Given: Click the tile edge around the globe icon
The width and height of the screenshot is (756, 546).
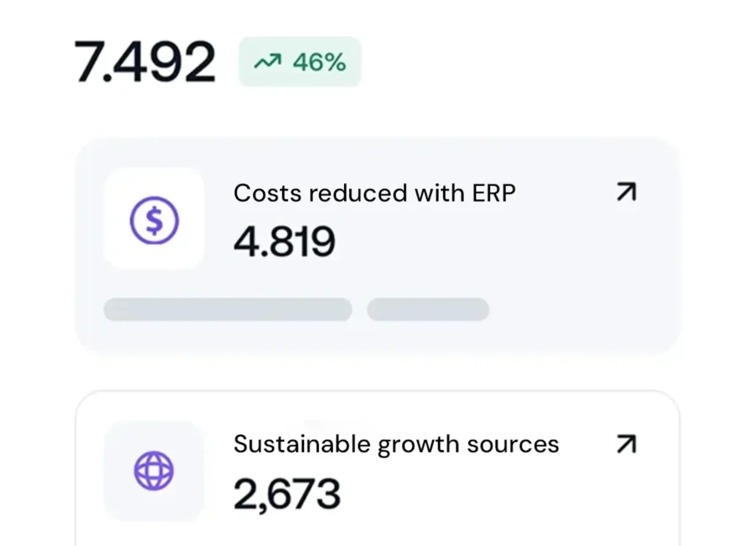Looking at the screenshot, I should click(x=115, y=432).
